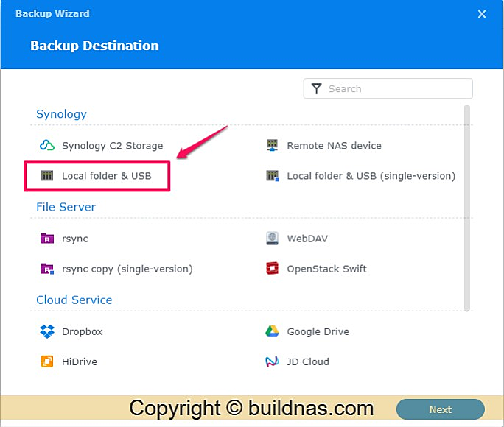Select the HiDrive label
Screen dimensions: 504x427
click(80, 361)
